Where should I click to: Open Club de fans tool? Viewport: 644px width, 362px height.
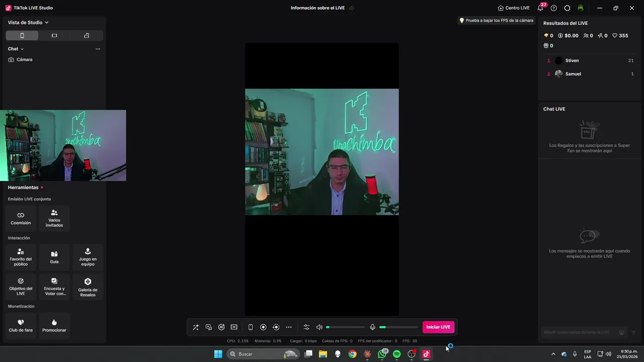point(21,325)
